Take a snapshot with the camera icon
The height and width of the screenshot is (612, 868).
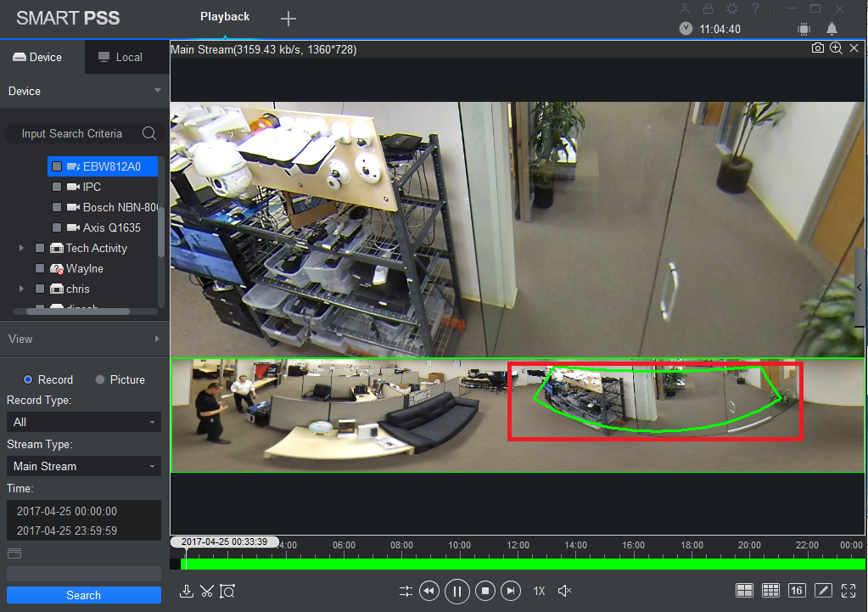click(x=817, y=48)
